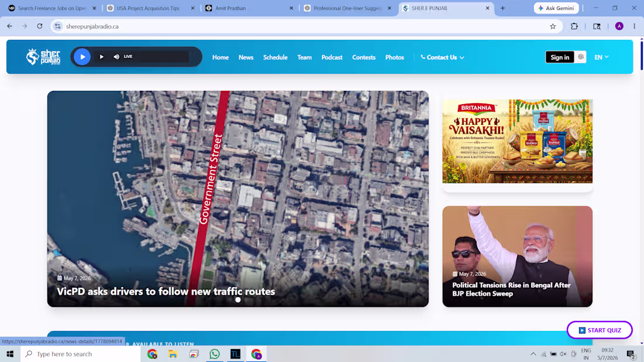Open the Team page

[x=304, y=57]
